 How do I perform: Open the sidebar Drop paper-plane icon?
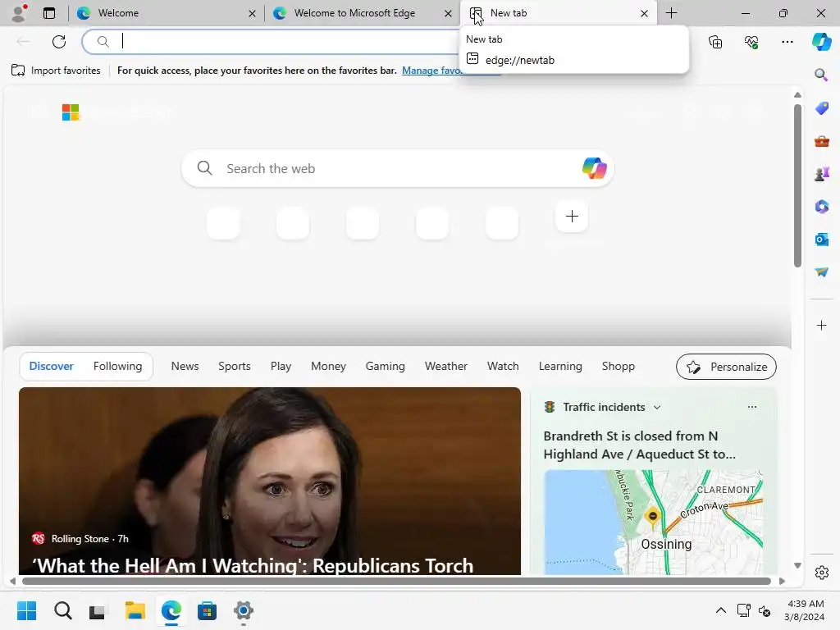coord(821,272)
